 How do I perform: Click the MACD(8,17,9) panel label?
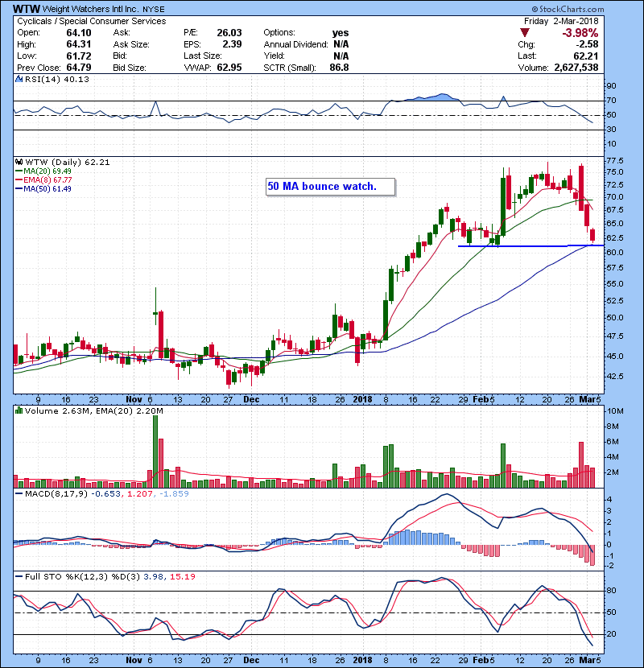[56, 494]
